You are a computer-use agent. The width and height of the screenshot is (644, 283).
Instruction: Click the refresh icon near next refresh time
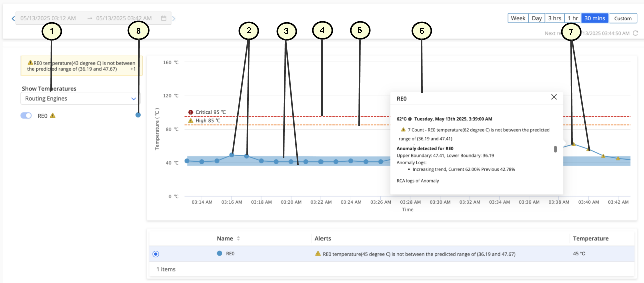[635, 33]
